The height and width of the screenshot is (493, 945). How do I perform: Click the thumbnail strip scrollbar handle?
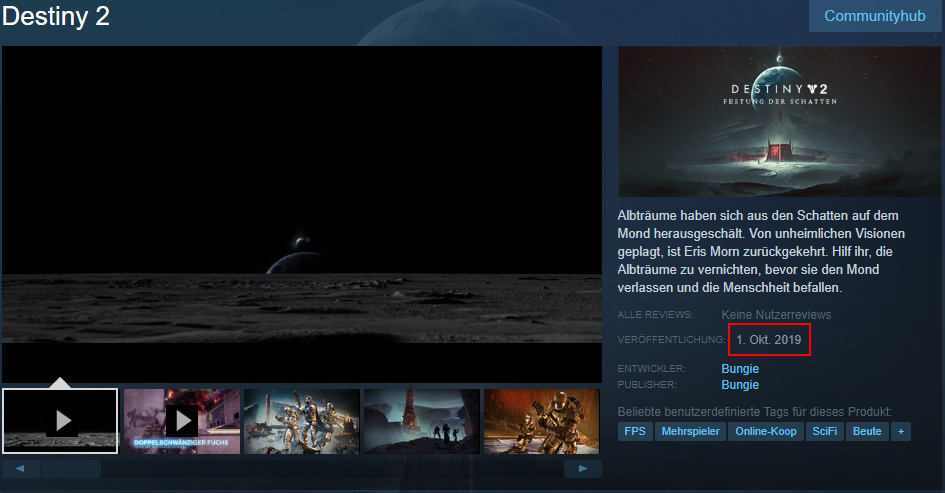click(71, 468)
